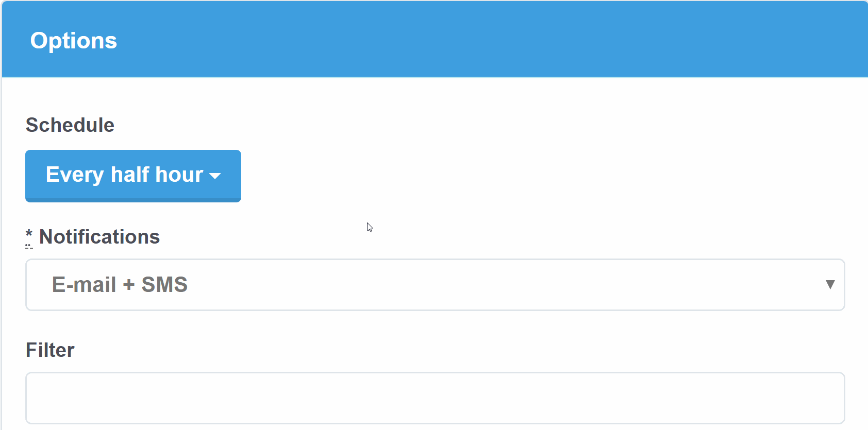Image resolution: width=868 pixels, height=430 pixels.
Task: Click the arrow of the E-mail + SMS select
Action: (x=830, y=285)
